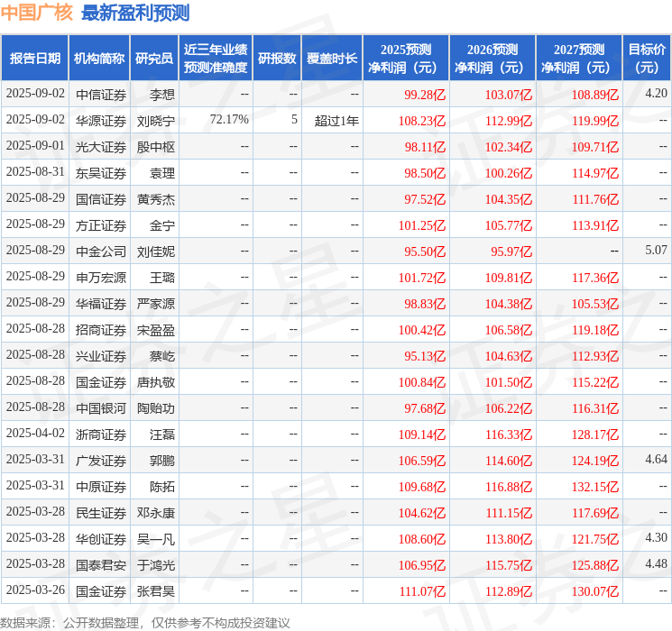Click the 浙商证券 institution cell
Screen dimensions: 672x631
coord(101,434)
